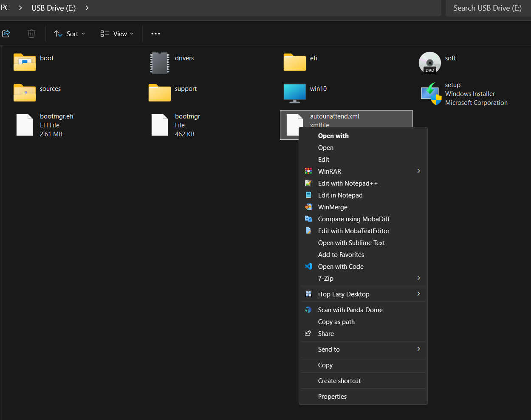Viewport: 531px width, 420px height.
Task: Click the WinMerge icon in context menu
Action: coord(308,207)
